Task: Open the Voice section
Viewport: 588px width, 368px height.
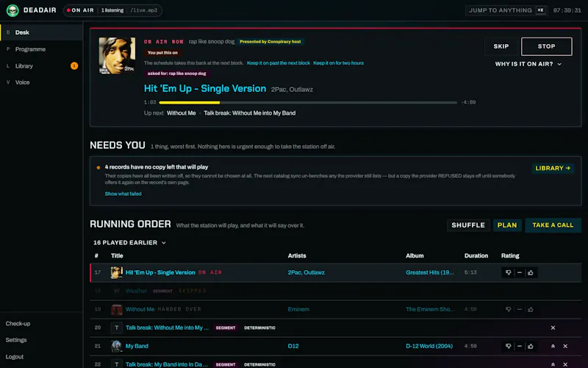Action: (41, 82)
